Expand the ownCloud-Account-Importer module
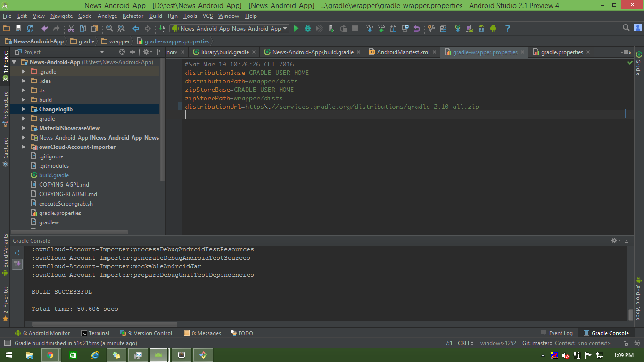 coord(24,147)
